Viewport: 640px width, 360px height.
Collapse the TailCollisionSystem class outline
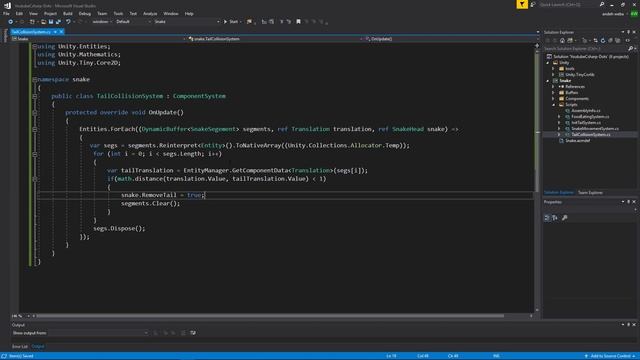[35, 96]
